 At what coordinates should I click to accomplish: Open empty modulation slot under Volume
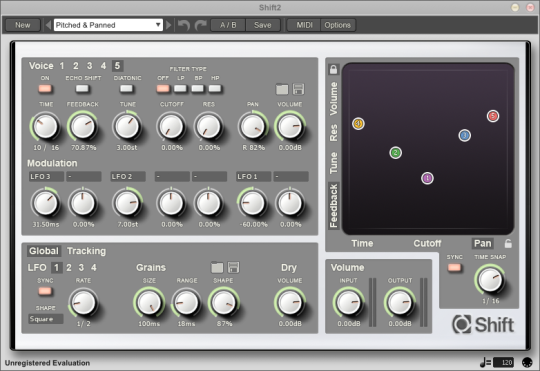tap(291, 176)
